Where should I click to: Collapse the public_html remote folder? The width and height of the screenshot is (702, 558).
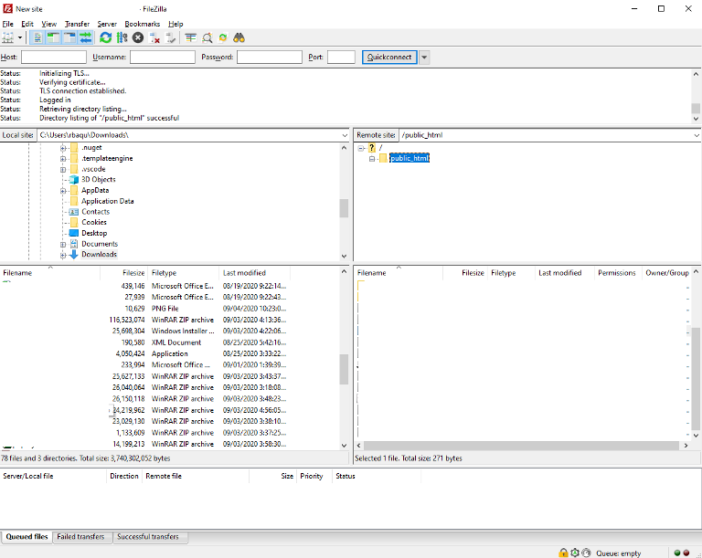coord(372,159)
